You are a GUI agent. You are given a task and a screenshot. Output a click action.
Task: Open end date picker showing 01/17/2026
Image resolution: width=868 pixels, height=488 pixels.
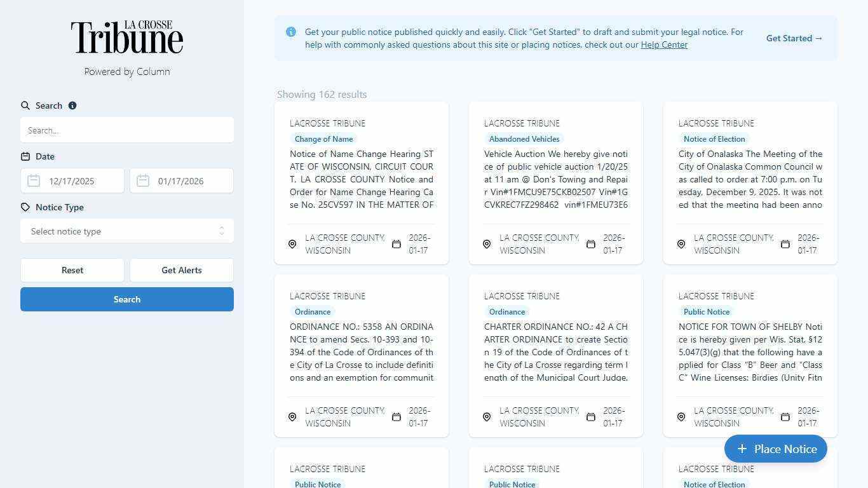point(189,181)
